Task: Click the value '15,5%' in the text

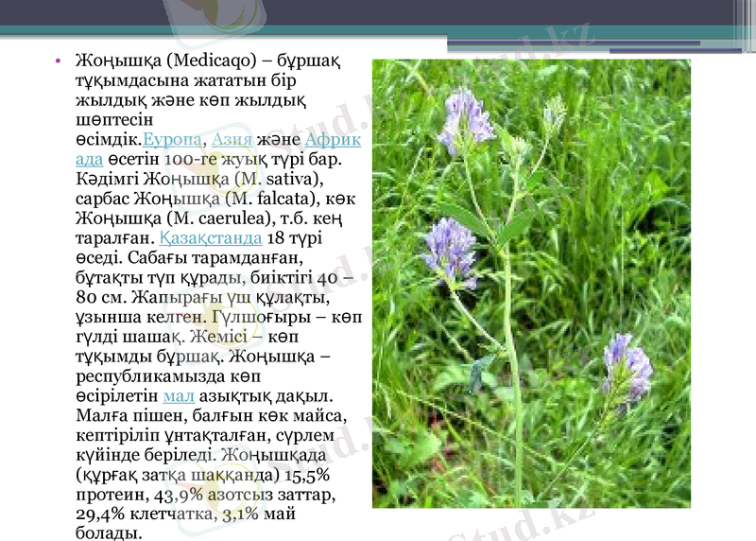Action: (x=307, y=476)
